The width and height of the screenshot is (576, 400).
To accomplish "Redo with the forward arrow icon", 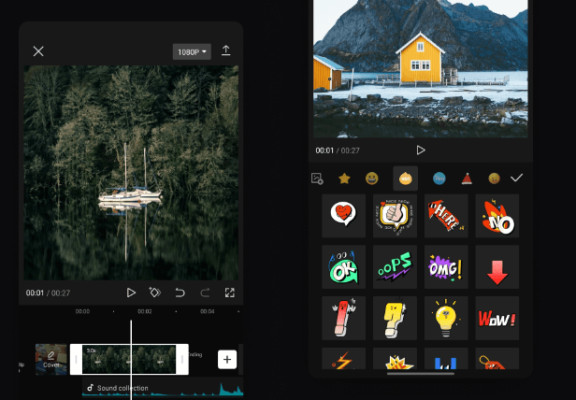I will point(205,293).
